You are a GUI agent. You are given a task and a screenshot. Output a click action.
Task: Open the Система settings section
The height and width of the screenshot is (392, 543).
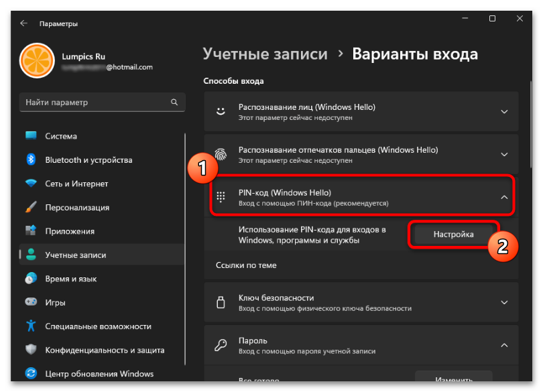click(x=61, y=136)
